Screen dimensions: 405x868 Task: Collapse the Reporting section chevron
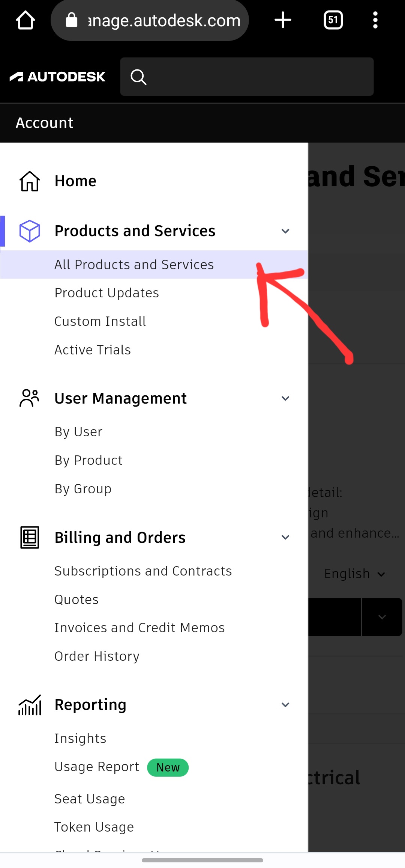coord(285,705)
